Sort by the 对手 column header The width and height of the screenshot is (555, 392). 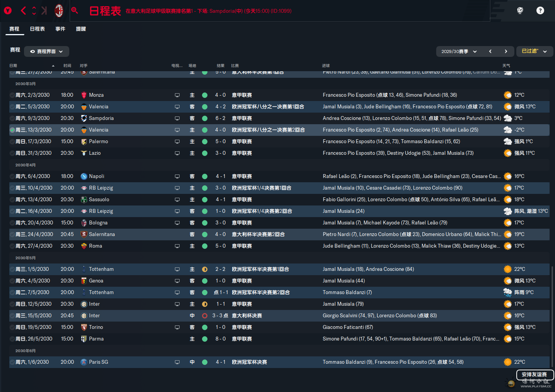tap(84, 66)
